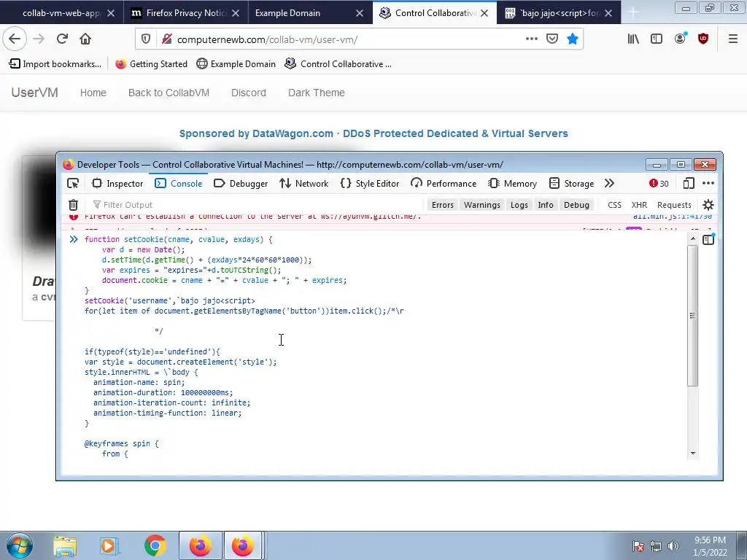Launch Google Chrome from the taskbar
This screenshot has height=560, width=747.
[x=155, y=545]
